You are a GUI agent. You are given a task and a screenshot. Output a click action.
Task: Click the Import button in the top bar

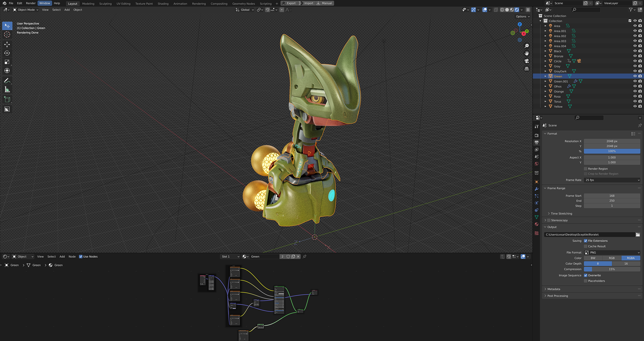[307, 3]
